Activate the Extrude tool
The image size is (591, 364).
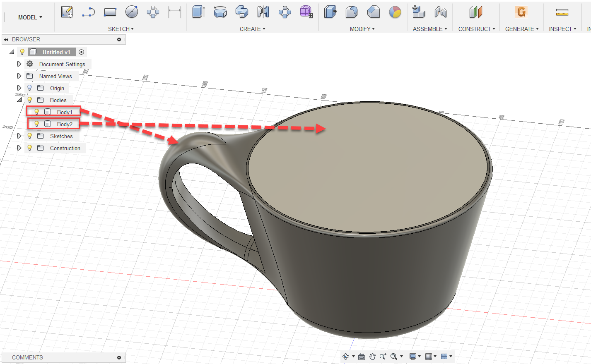coord(199,12)
